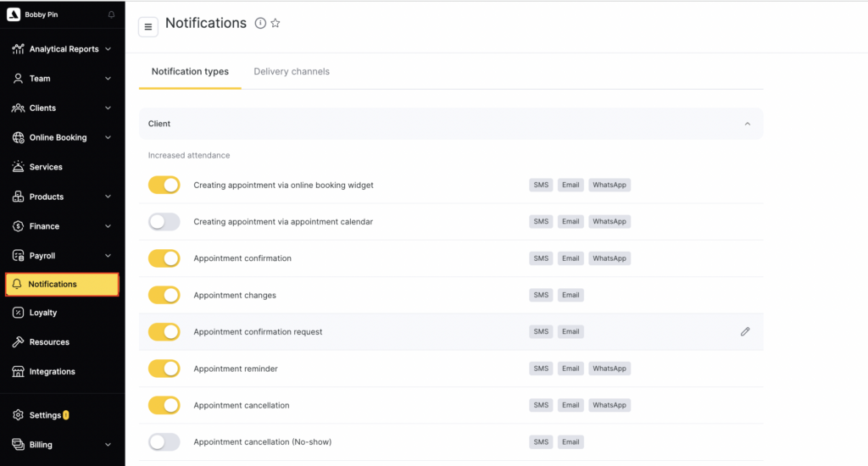Switch to Delivery channels tab
868x466 pixels.
point(292,72)
